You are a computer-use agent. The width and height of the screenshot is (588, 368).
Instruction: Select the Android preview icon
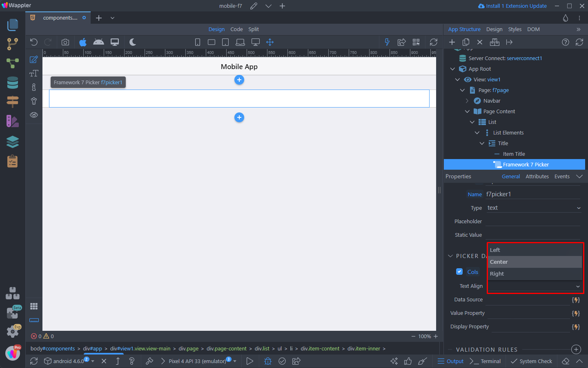tap(98, 42)
